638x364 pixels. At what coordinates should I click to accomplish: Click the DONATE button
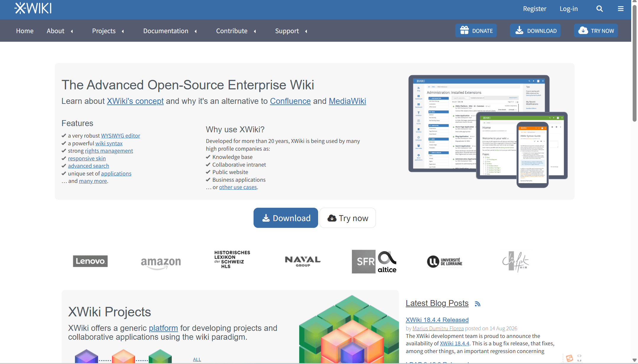point(476,30)
